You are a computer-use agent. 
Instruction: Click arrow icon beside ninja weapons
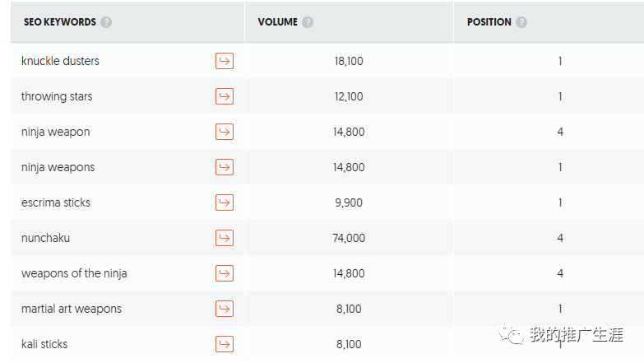tap(224, 167)
